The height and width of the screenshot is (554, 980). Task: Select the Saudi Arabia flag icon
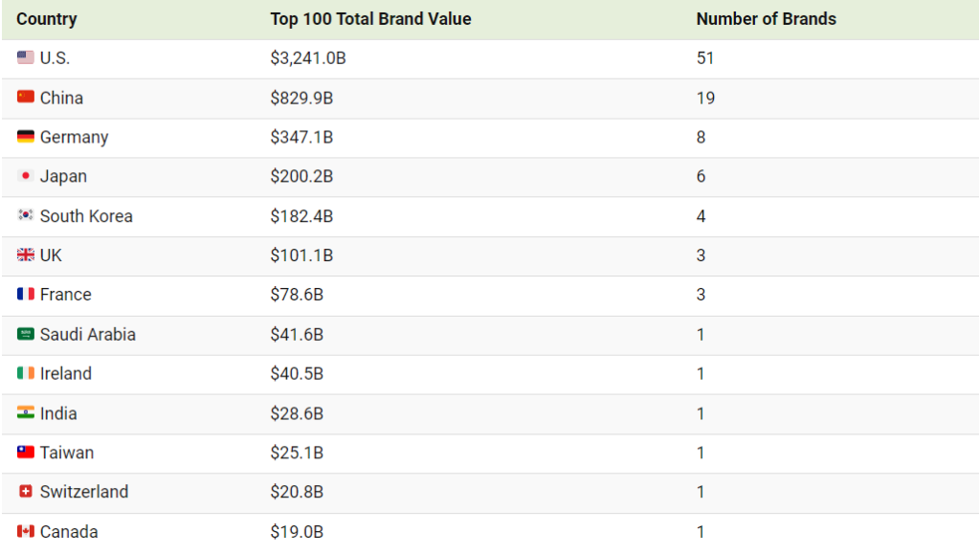click(26, 334)
